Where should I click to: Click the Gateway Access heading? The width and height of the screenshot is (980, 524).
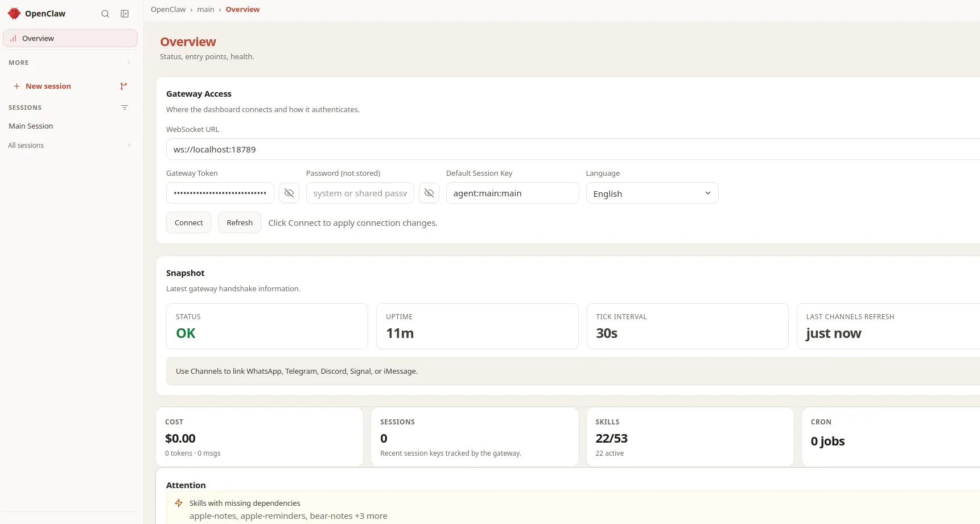tap(199, 94)
